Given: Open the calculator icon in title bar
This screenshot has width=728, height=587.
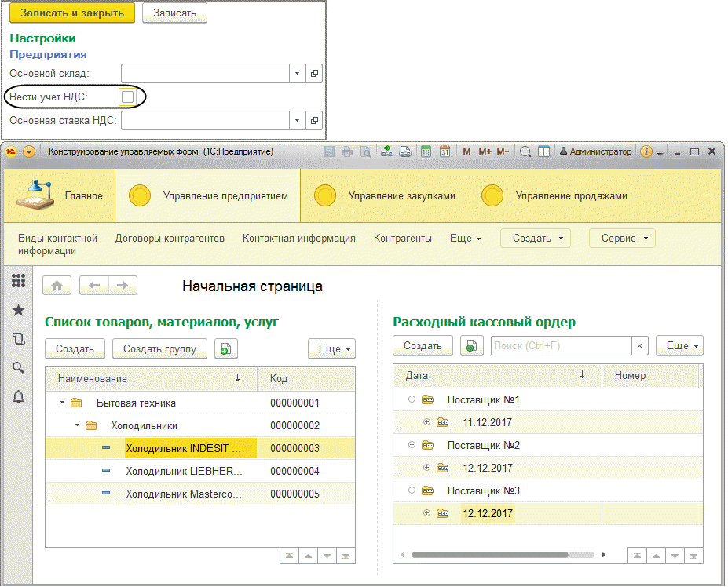Looking at the screenshot, I should tap(426, 151).
